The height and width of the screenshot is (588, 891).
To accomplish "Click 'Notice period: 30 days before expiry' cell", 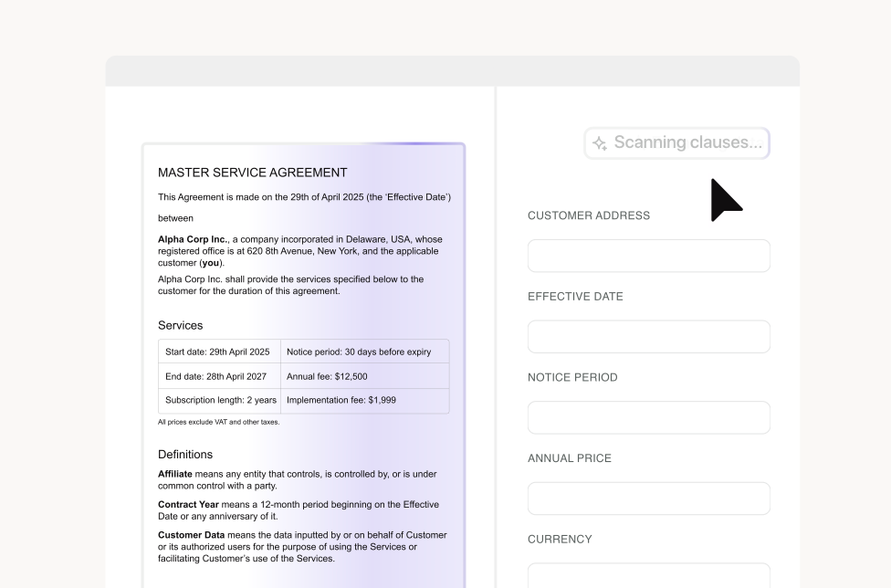I will pos(365,352).
